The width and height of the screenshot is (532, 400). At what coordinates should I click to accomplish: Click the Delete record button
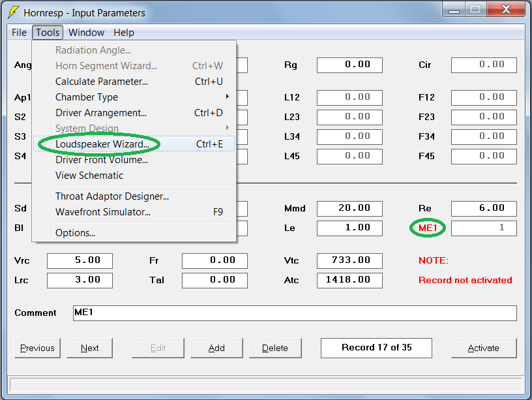pyautogui.click(x=275, y=348)
